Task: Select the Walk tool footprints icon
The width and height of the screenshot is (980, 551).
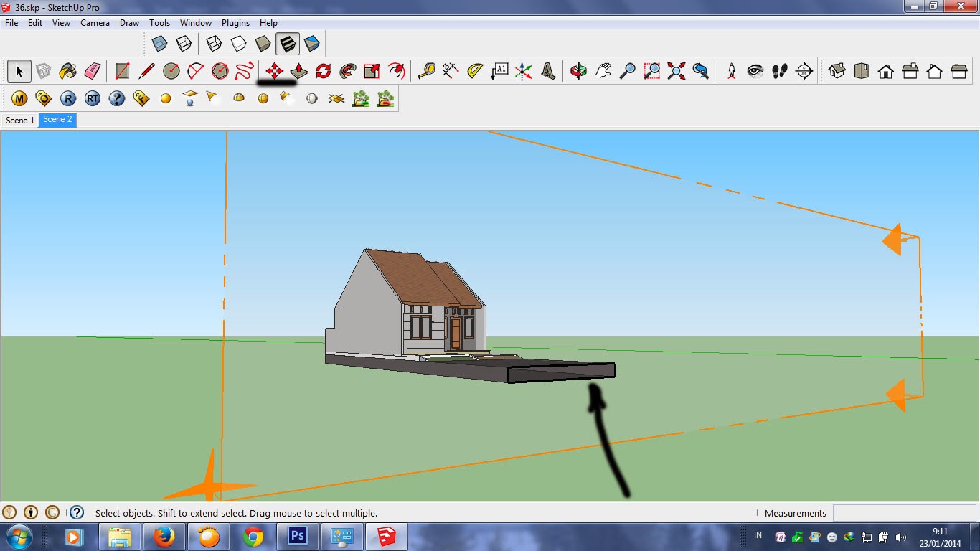Action: (x=780, y=71)
